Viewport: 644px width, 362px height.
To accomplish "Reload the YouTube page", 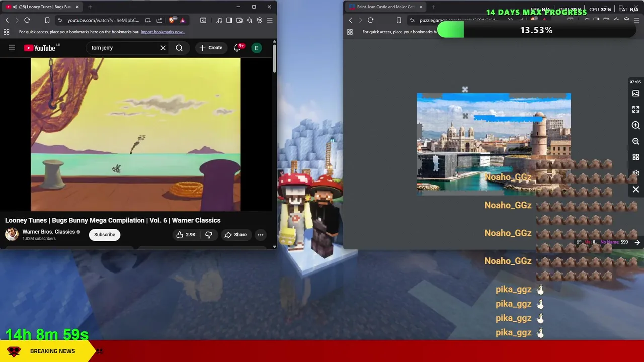I will (x=27, y=20).
